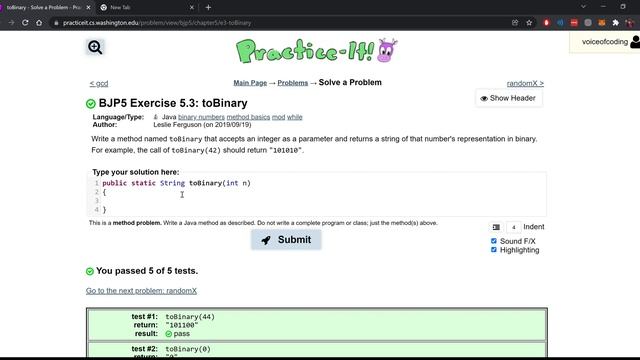
Task: Click the binary numbers tag link
Action: pyautogui.click(x=201, y=117)
